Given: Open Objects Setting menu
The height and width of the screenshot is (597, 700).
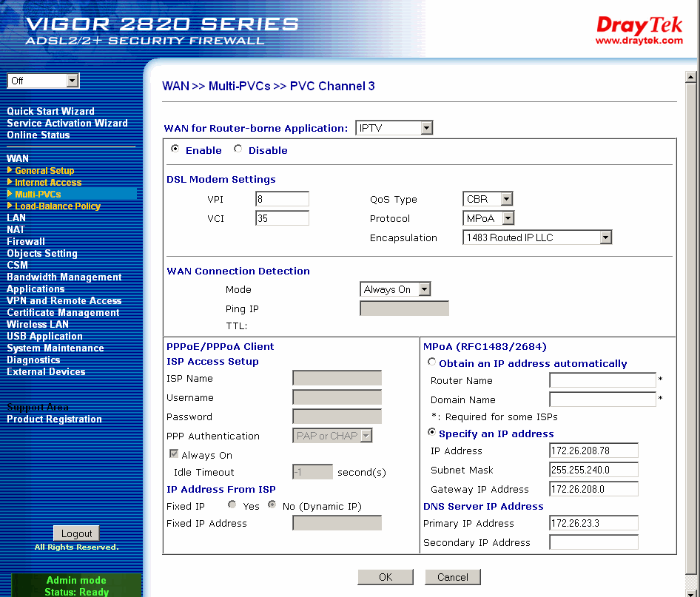Looking at the screenshot, I should click(x=42, y=254).
